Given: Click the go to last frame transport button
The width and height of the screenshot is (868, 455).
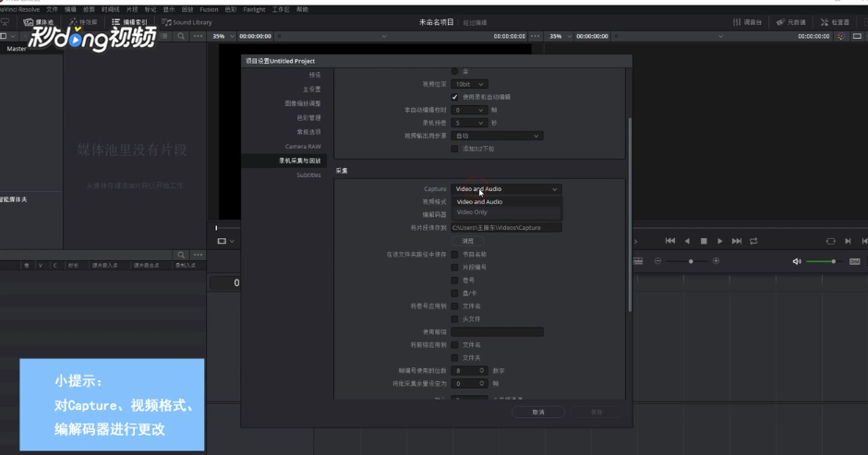Looking at the screenshot, I should [737, 241].
